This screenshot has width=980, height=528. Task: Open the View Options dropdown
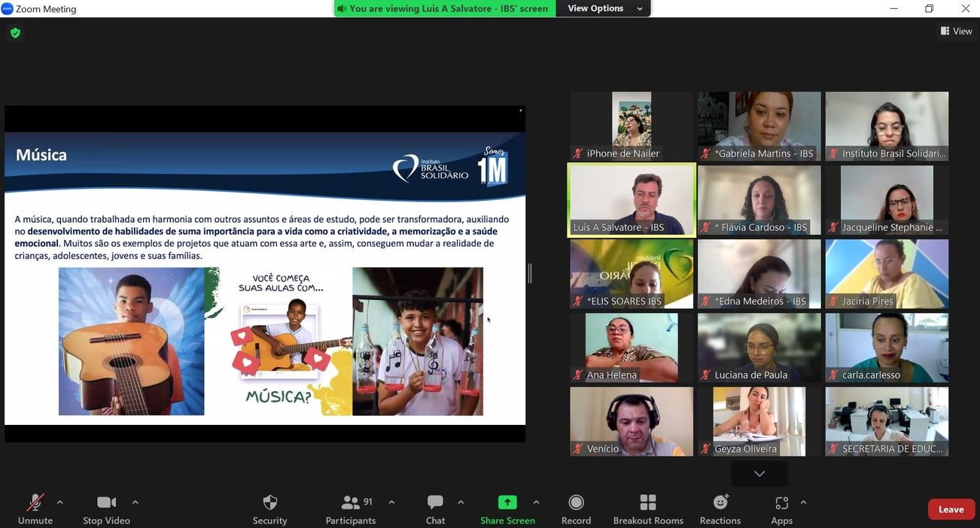point(604,8)
